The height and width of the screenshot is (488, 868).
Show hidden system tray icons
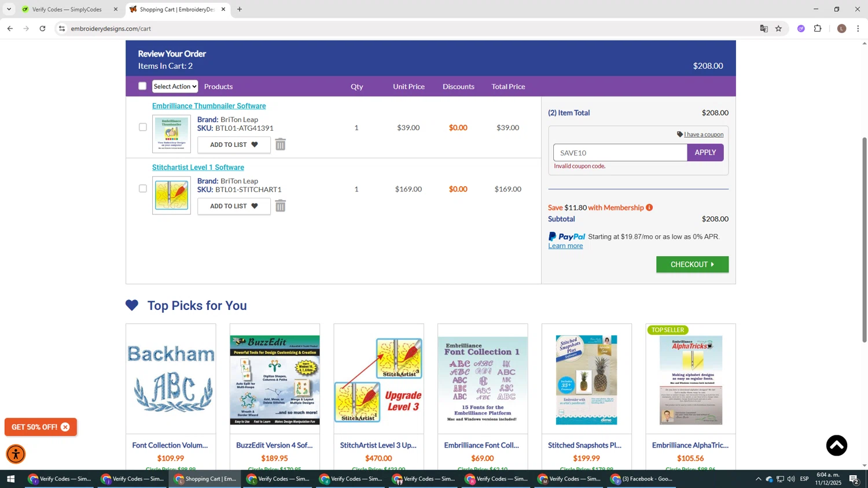pyautogui.click(x=758, y=479)
